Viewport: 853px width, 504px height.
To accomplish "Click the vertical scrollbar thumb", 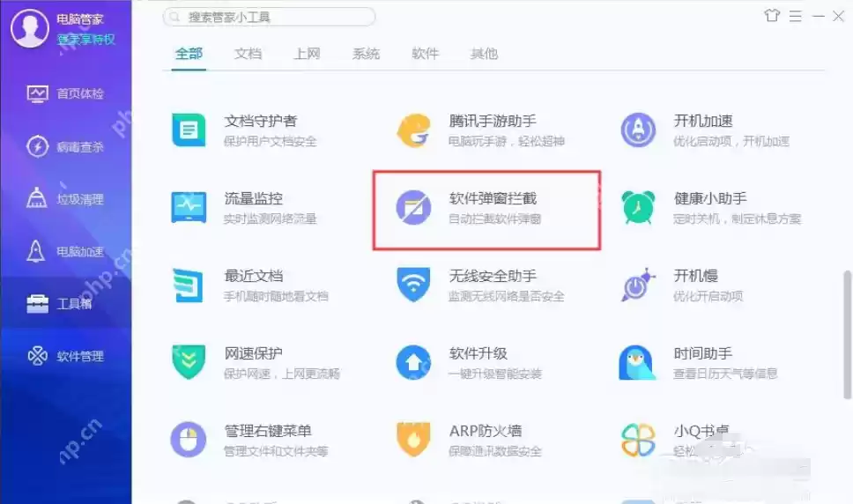I will pos(847,335).
